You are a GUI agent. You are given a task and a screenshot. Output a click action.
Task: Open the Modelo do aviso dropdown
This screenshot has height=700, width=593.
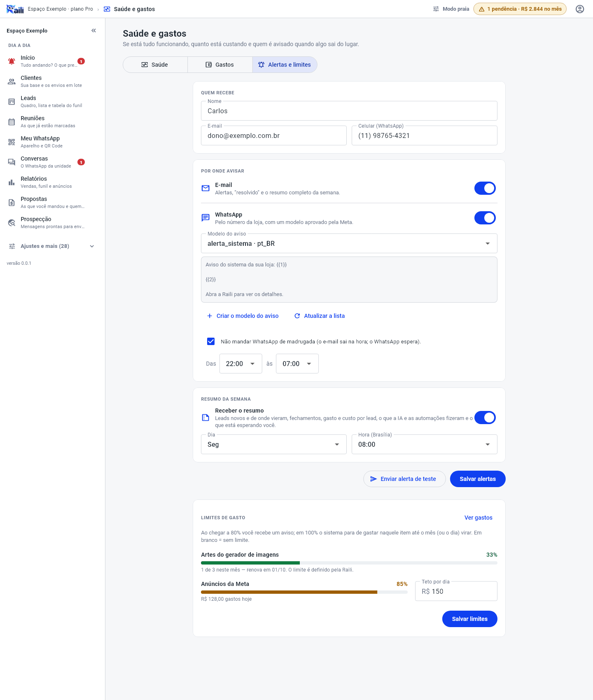[x=349, y=243]
